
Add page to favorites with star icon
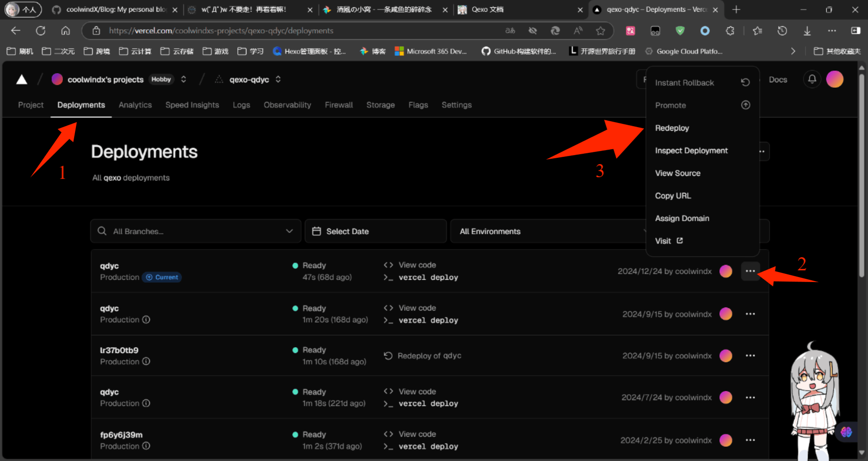pyautogui.click(x=600, y=31)
